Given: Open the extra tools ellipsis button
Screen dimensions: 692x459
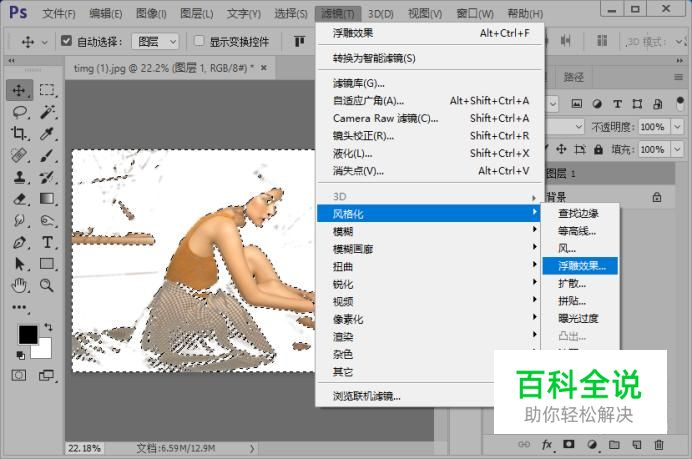Looking at the screenshot, I should (x=19, y=307).
